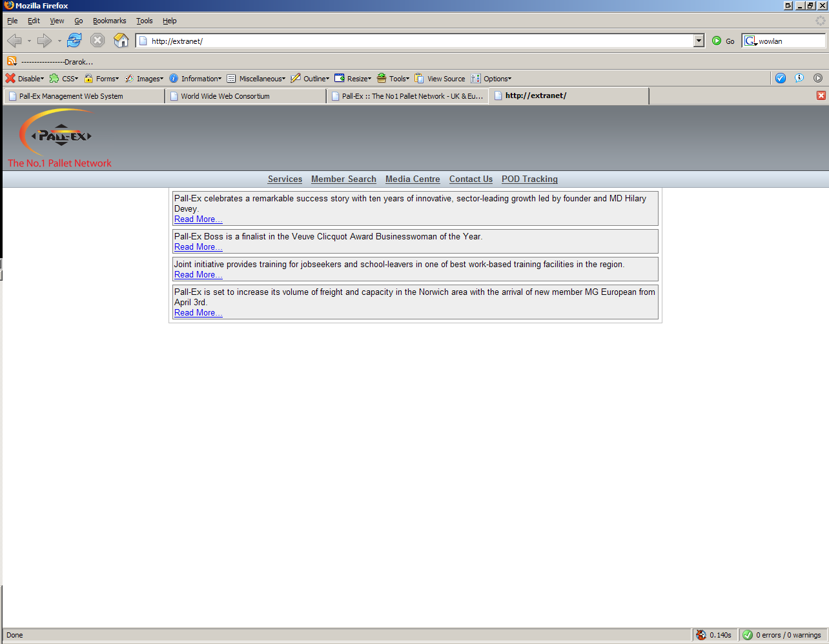The width and height of the screenshot is (829, 644).
Task: Switch to Pall-Ex No1 Pallet Network tab
Action: 407,96
